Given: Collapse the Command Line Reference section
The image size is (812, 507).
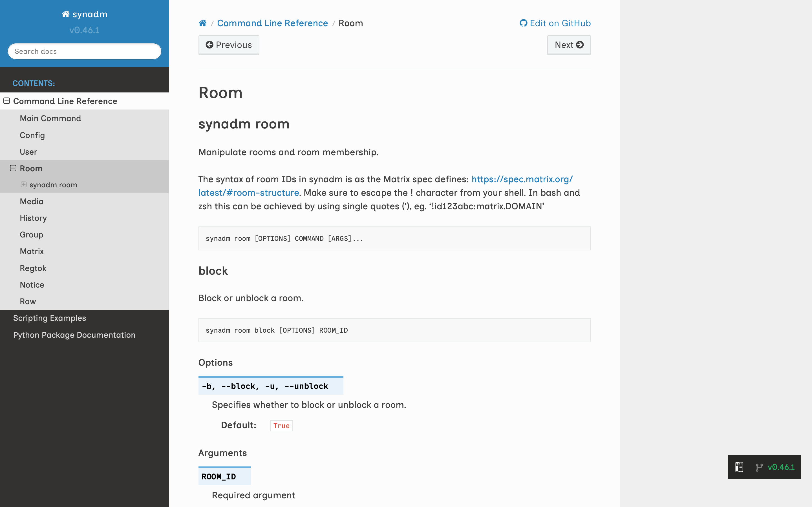Looking at the screenshot, I should tap(7, 101).
